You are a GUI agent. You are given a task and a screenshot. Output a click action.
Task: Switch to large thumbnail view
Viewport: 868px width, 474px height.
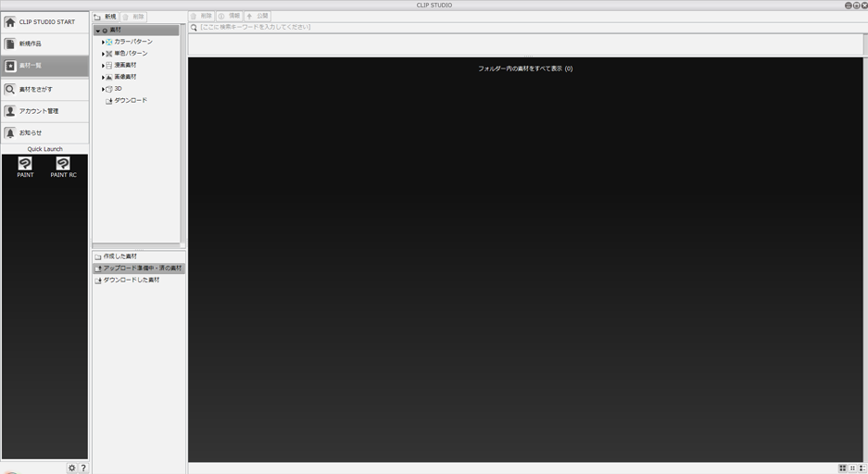click(843, 468)
